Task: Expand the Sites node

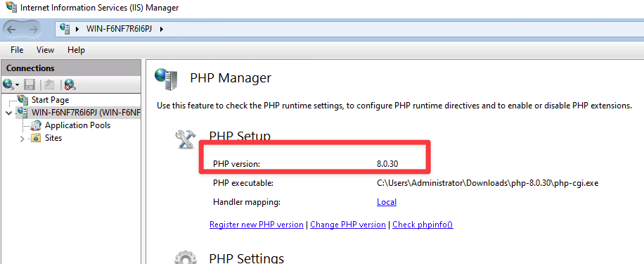Action: point(22,139)
